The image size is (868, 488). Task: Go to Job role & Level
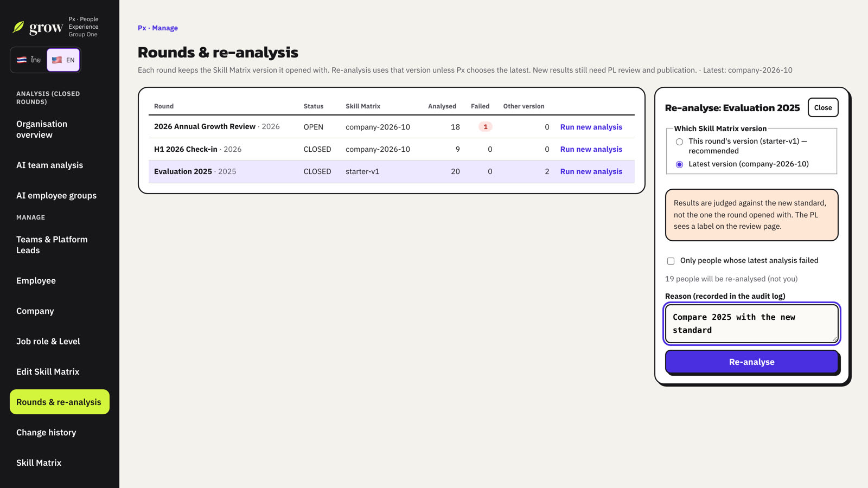click(60, 341)
